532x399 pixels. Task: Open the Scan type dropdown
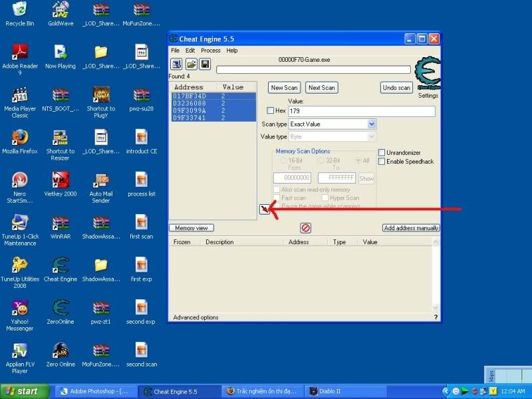(x=372, y=124)
